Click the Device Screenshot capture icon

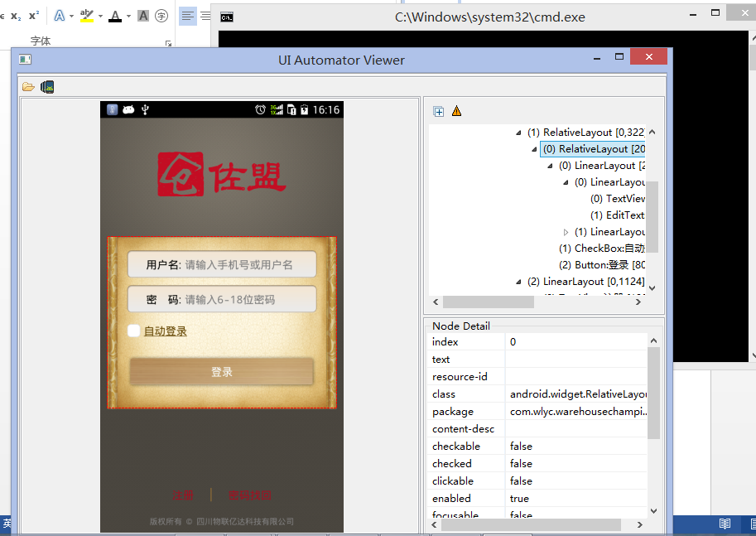47,87
